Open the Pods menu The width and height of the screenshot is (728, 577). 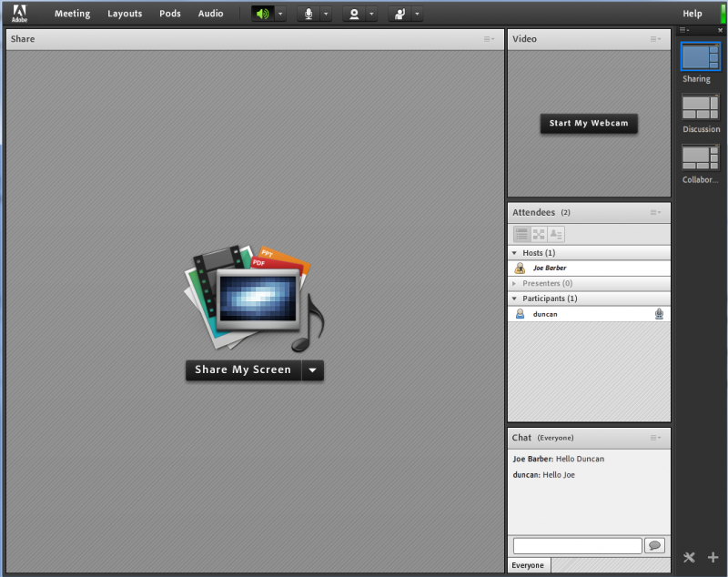[x=170, y=14]
